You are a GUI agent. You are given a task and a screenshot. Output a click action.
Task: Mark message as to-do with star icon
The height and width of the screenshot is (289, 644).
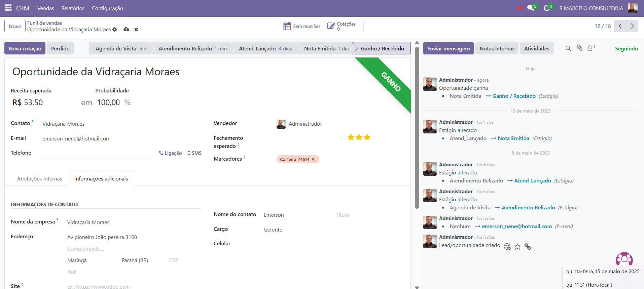tap(517, 247)
